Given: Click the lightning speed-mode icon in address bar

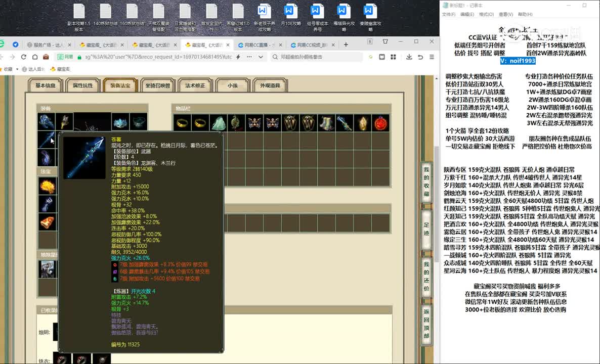Looking at the screenshot, I should tap(238, 57).
